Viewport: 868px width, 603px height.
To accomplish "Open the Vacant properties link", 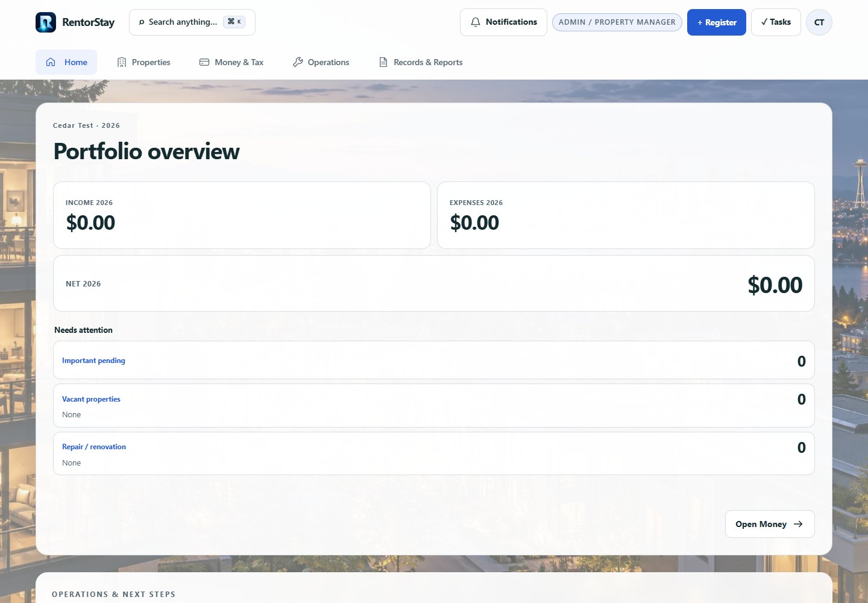I will (x=91, y=399).
